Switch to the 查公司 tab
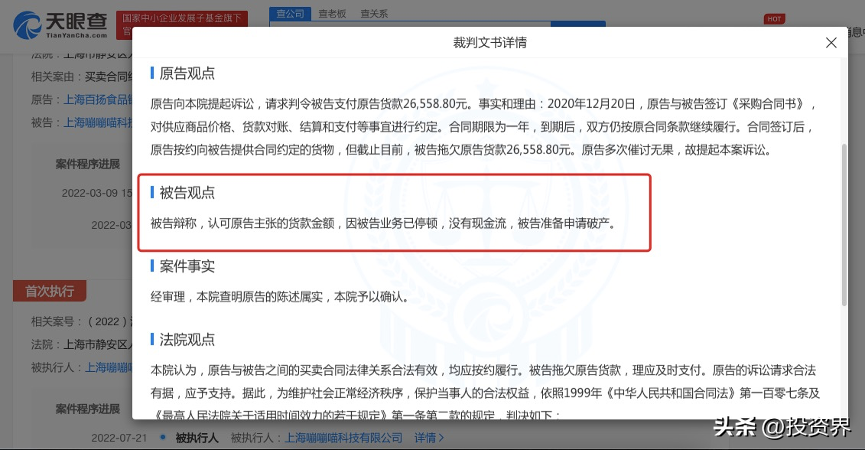The height and width of the screenshot is (452, 866). (291, 13)
